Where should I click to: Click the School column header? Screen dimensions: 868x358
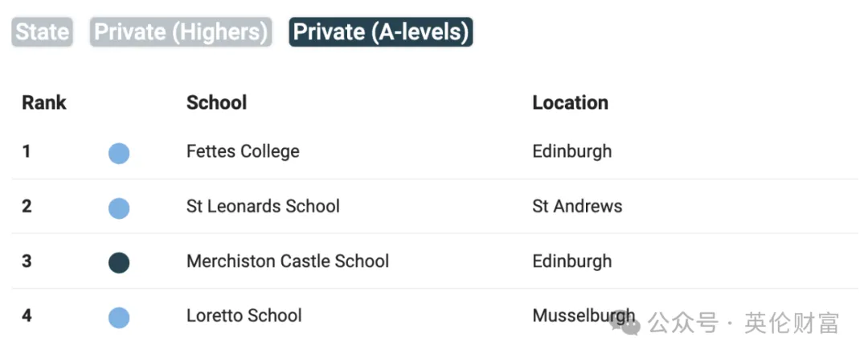pyautogui.click(x=216, y=102)
